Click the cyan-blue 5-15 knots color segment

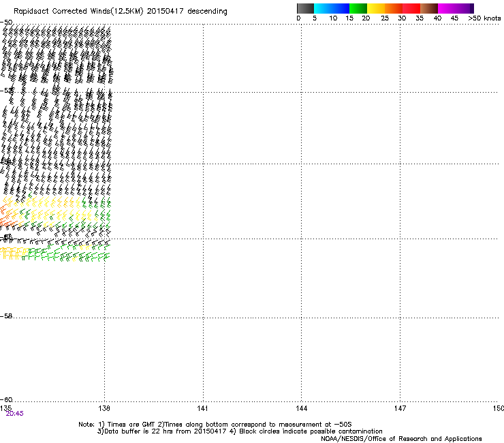(x=332, y=8)
